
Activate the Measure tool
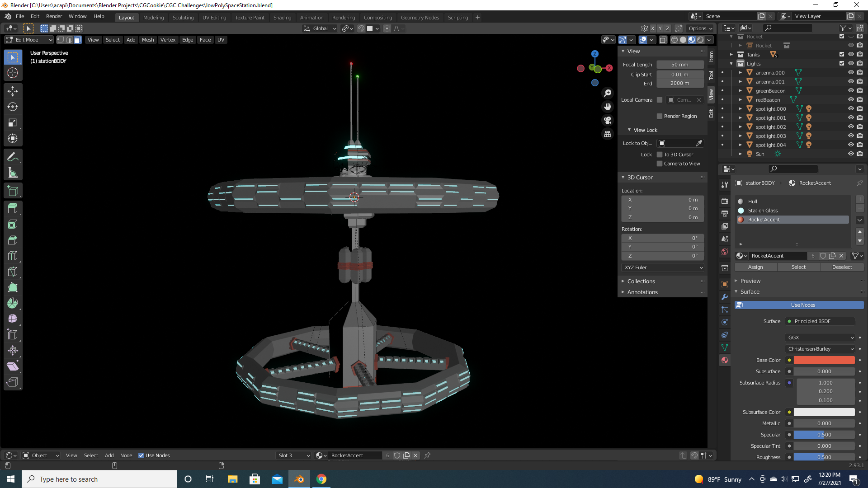point(13,173)
